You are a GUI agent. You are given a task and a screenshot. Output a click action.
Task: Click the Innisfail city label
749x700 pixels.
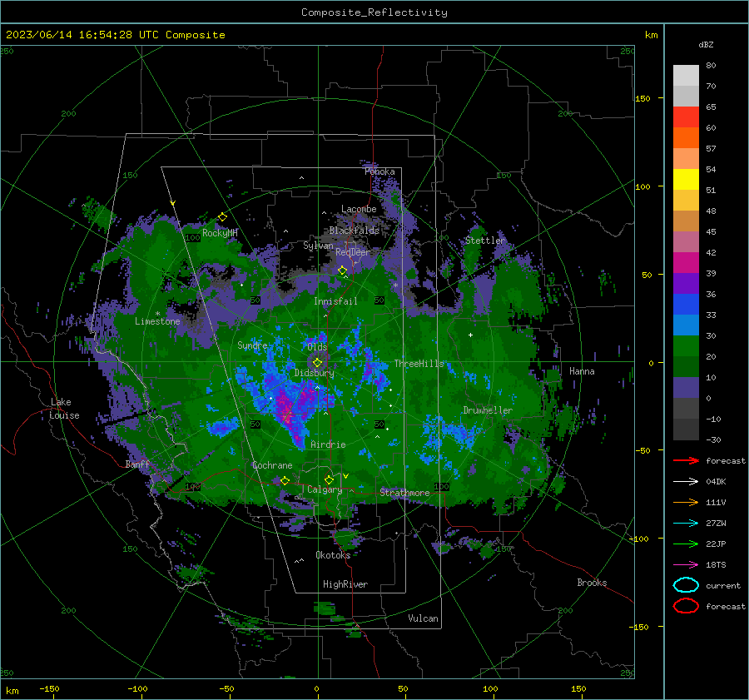335,301
